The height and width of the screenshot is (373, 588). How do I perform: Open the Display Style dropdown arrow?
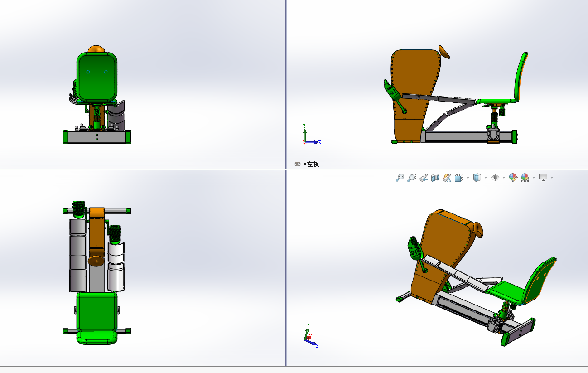[x=486, y=178]
